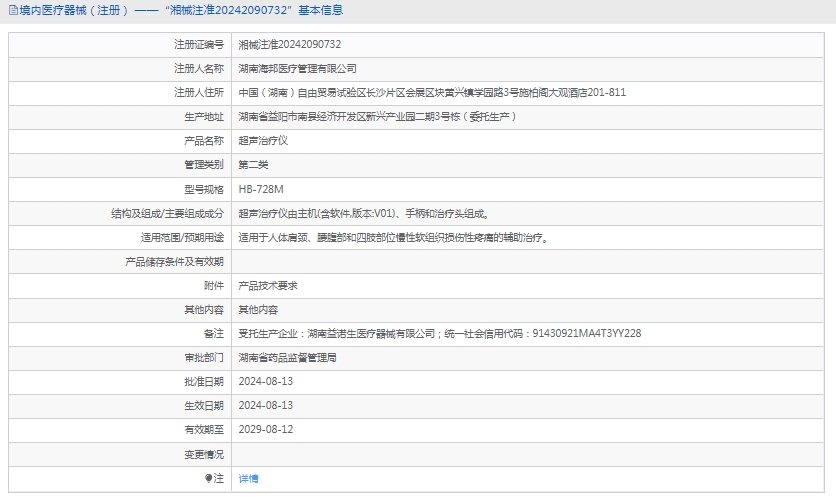
Task: Click the 其他内容 value cell
Action: [x=258, y=310]
